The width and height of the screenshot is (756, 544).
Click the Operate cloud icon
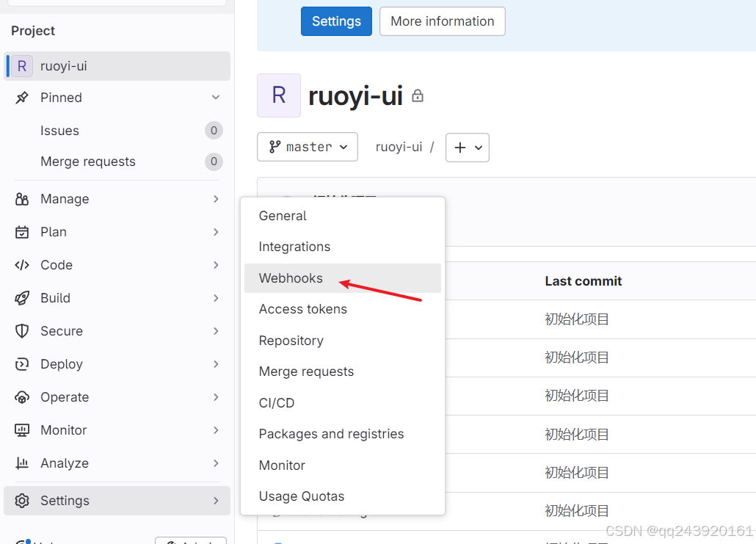[x=22, y=397]
